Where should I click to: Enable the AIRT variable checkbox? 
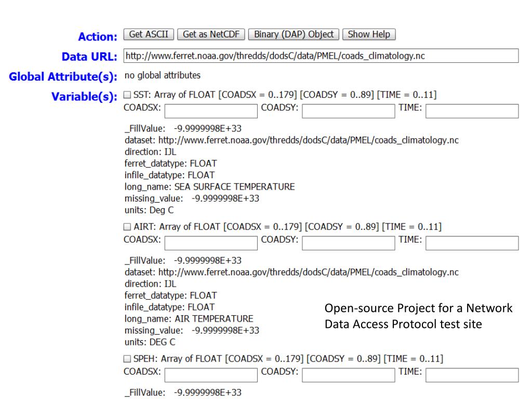point(127,227)
